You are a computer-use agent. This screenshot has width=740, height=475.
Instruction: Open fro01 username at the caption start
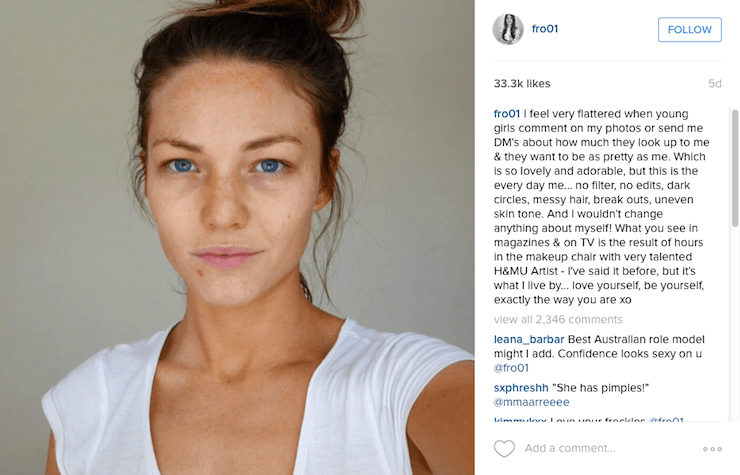[x=506, y=114]
